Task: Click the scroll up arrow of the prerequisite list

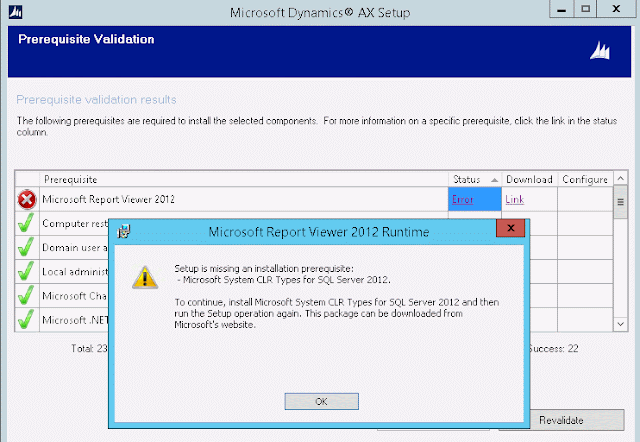Action: pyautogui.click(x=620, y=178)
